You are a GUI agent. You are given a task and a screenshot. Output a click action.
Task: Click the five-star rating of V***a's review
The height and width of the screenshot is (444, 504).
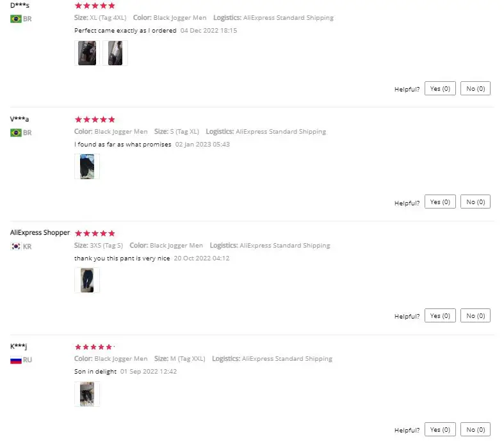95,120
